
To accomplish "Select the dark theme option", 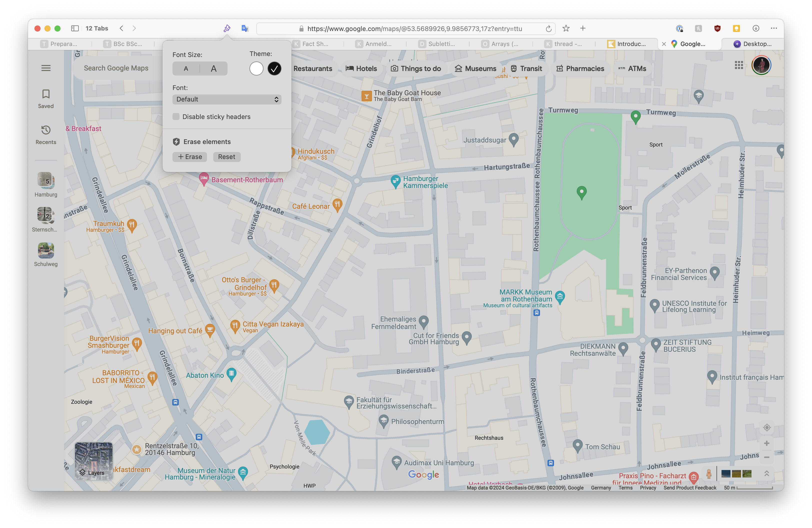I will point(274,68).
